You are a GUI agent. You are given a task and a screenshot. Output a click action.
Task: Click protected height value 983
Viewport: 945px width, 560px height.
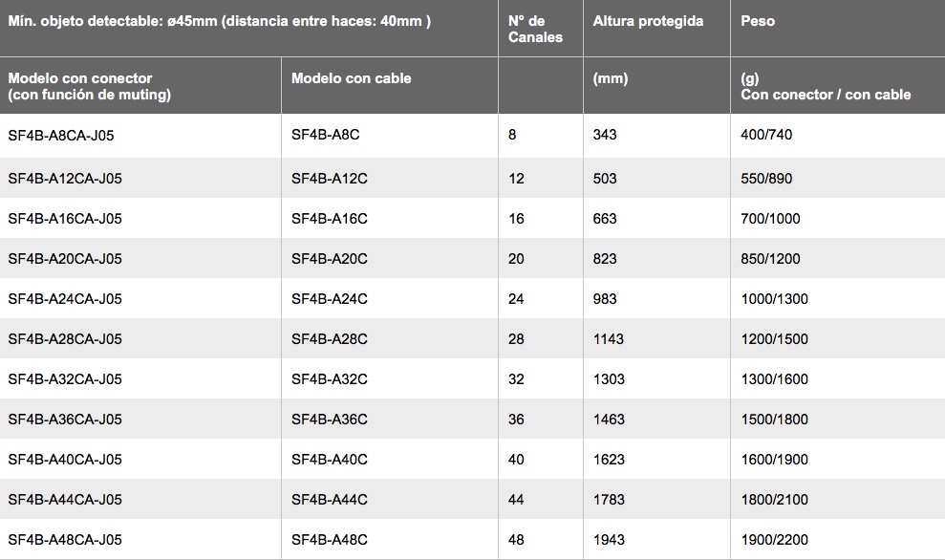point(605,298)
